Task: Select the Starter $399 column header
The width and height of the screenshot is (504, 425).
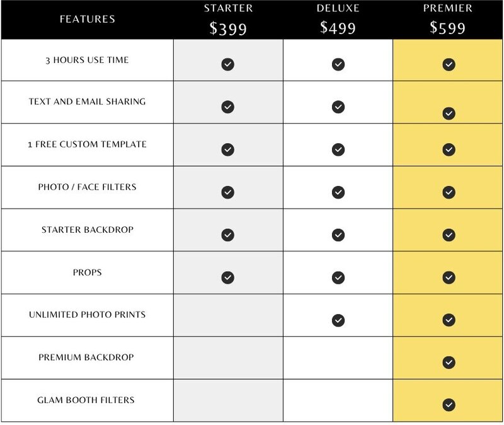Action: tap(228, 20)
